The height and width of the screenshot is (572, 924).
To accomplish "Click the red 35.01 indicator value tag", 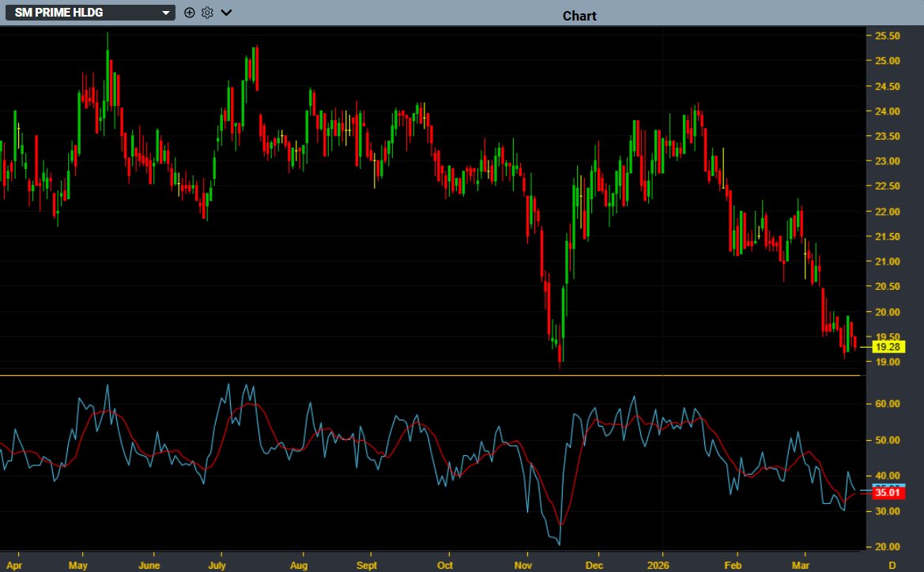I will coord(888,492).
